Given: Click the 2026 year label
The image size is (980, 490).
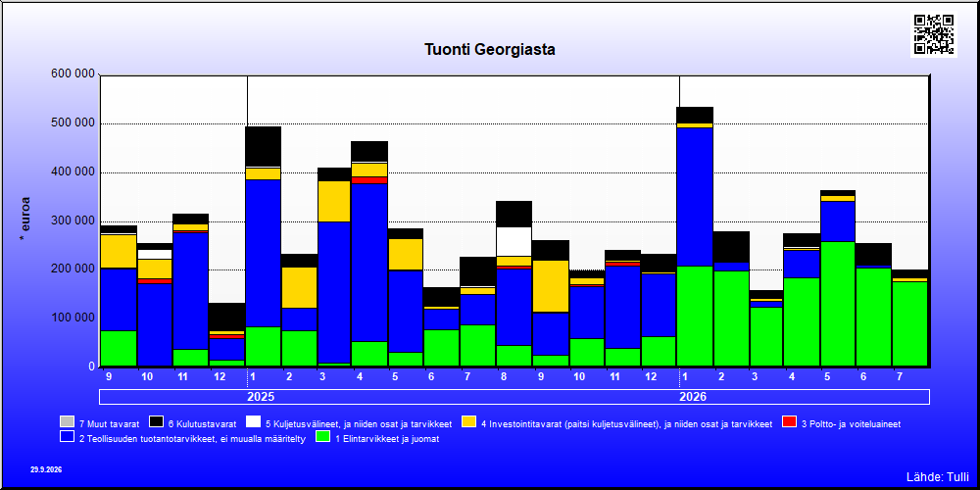Looking at the screenshot, I should tap(693, 397).
